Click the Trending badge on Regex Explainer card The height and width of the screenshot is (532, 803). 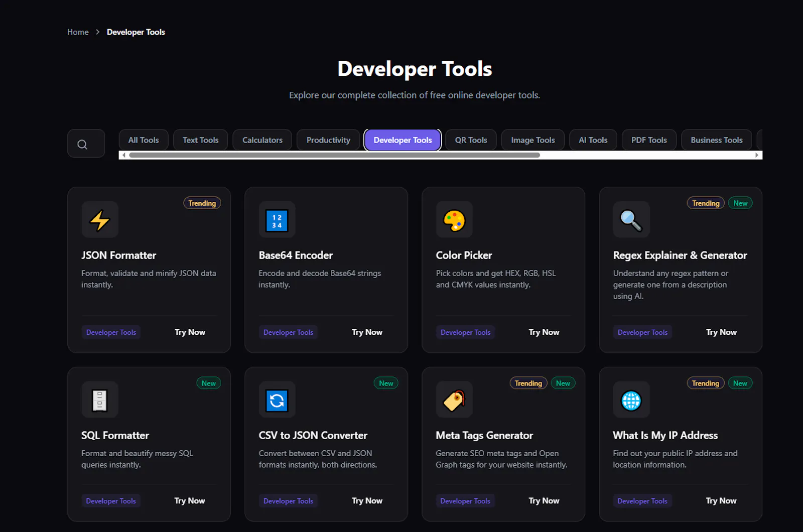[706, 203]
